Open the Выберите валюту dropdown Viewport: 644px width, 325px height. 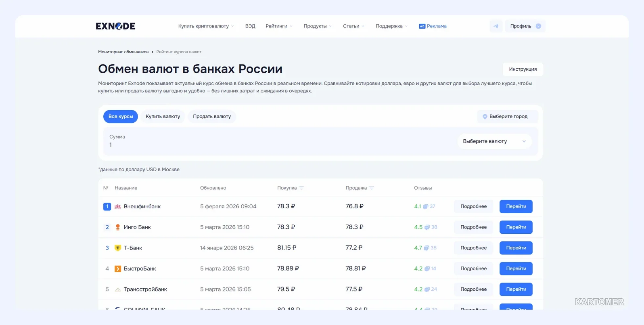495,141
